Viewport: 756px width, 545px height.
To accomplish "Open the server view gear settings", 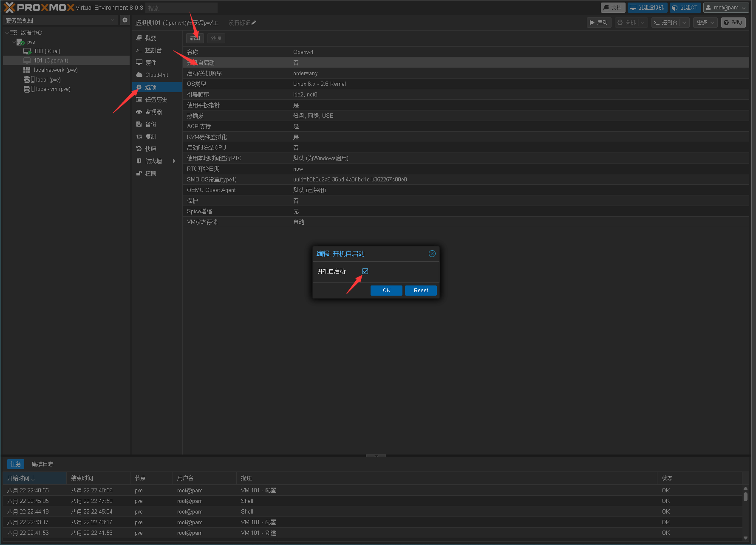I will 125,20.
